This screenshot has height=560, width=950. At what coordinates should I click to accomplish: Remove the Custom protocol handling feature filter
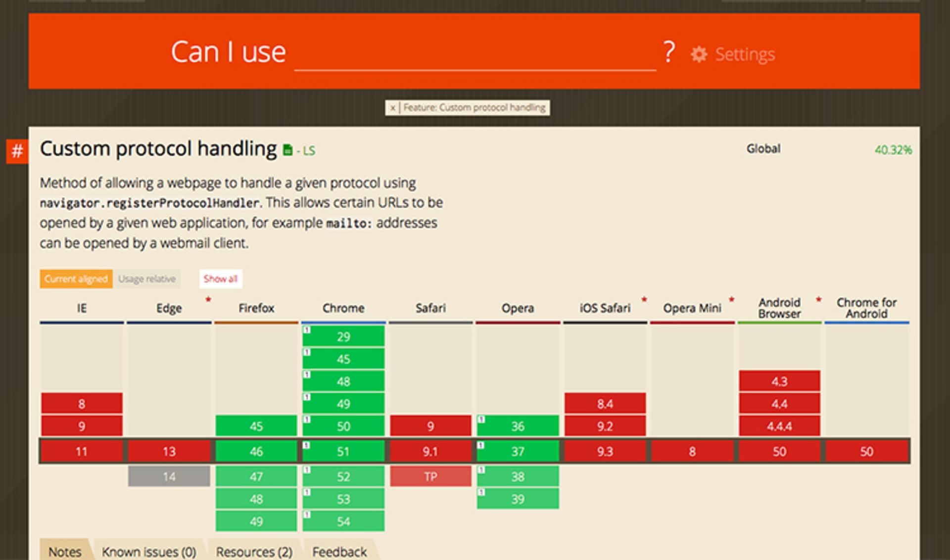tap(392, 108)
